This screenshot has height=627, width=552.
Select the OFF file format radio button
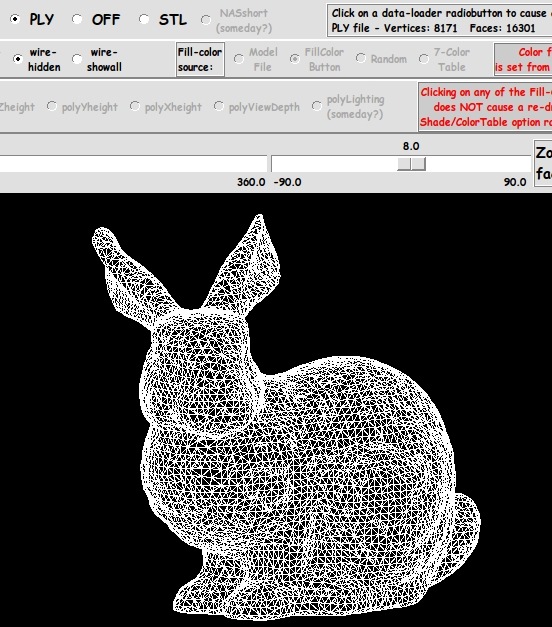pyautogui.click(x=77, y=19)
